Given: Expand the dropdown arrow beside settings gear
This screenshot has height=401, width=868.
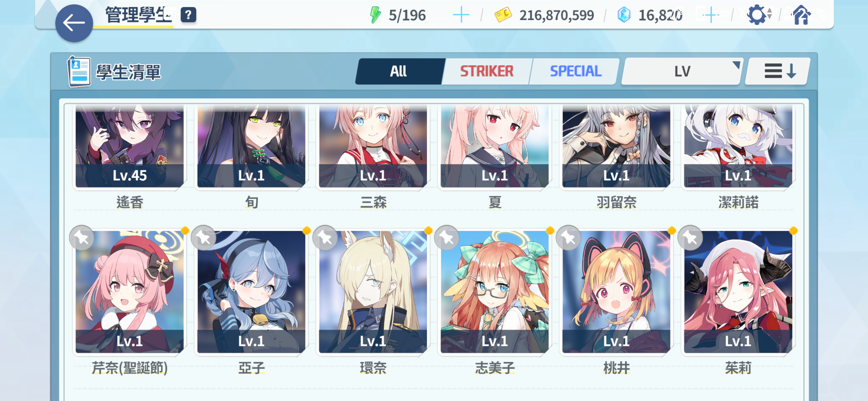Looking at the screenshot, I should click(x=770, y=14).
